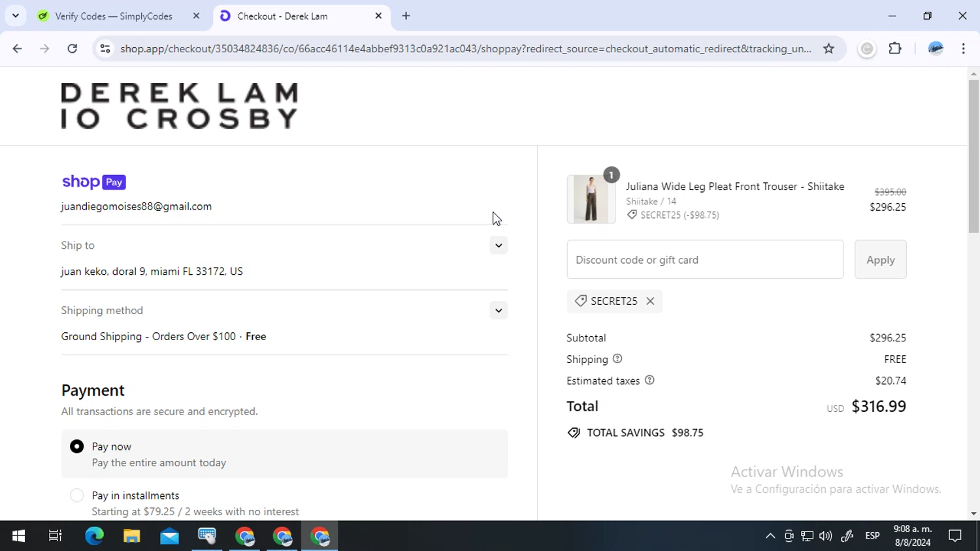Screen dimensions: 980x551
Task: Open File Explorer from taskbar
Action: (x=132, y=536)
